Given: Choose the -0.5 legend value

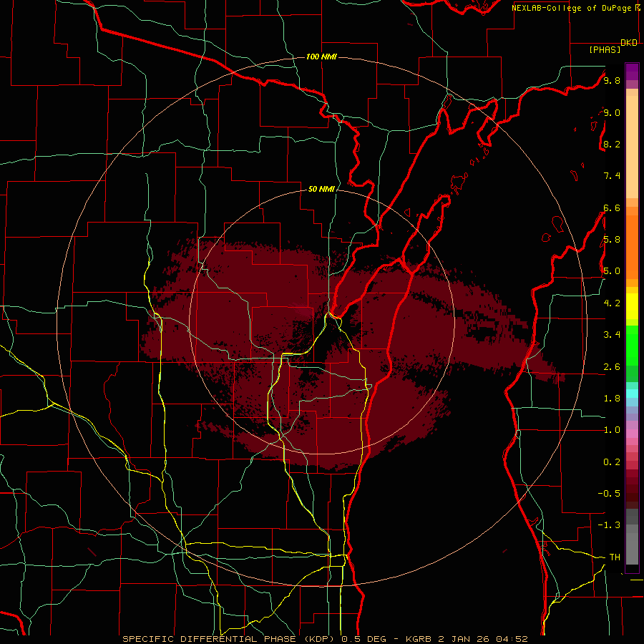Looking at the screenshot, I should [609, 494].
